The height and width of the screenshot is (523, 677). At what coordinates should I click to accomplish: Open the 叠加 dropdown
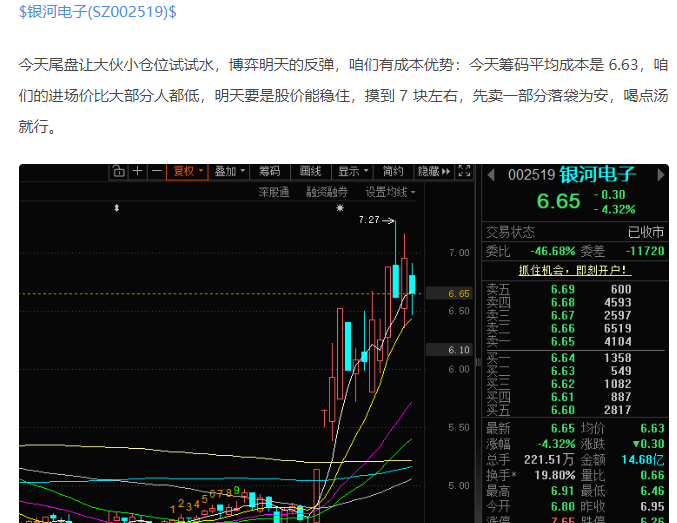[230, 171]
